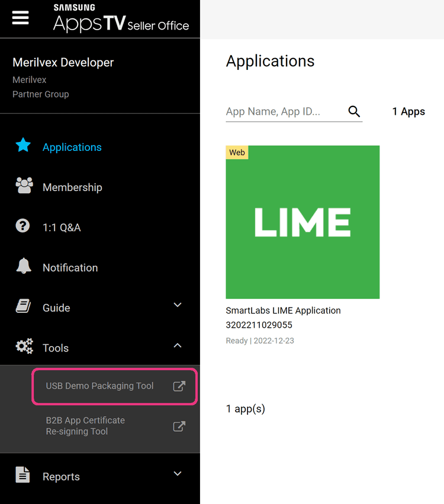Collapse the Tools section chevron
The width and height of the screenshot is (444, 504).
177,345
